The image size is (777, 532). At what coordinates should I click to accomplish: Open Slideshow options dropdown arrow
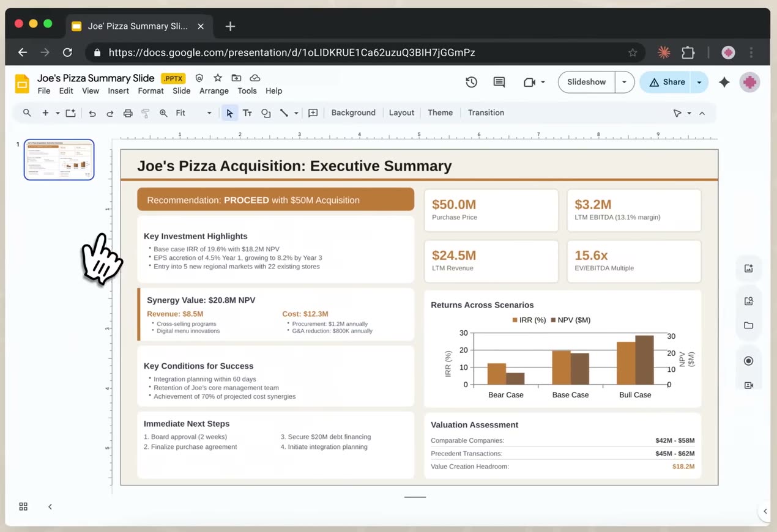click(625, 82)
